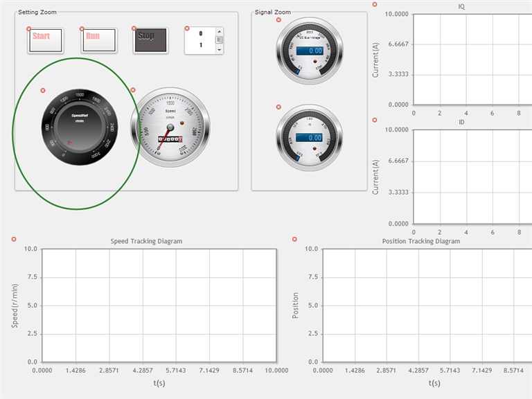532x399 pixels.
Task: Remove the Position Tracking Diagram via its red X
Action: 294,239
